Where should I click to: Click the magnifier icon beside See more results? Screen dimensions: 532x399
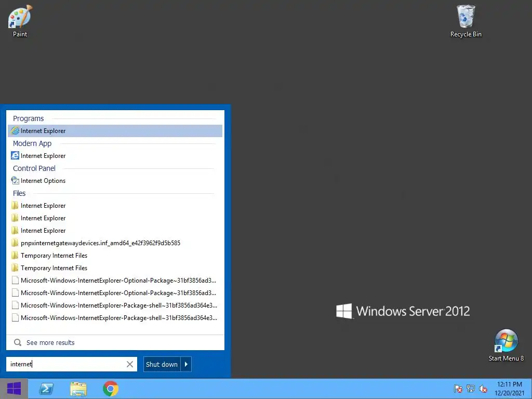[18, 342]
